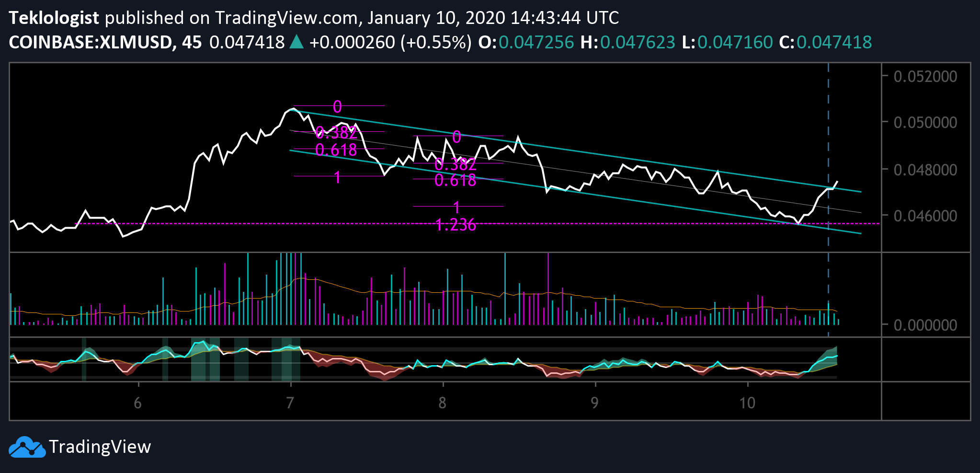The height and width of the screenshot is (473, 980).
Task: Click the first Fibonacci 1 level label
Action: pos(338,177)
